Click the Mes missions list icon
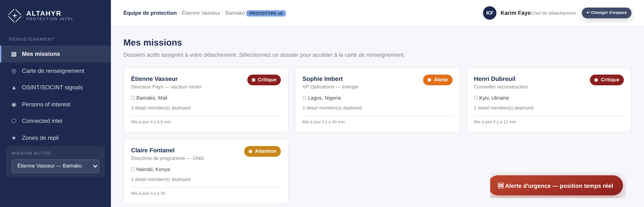Screen dimensions: 644x207 [14, 54]
